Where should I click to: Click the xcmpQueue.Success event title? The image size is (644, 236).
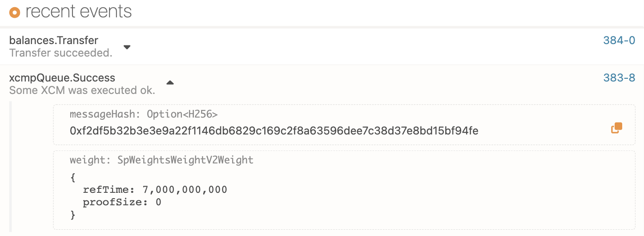[x=62, y=78]
